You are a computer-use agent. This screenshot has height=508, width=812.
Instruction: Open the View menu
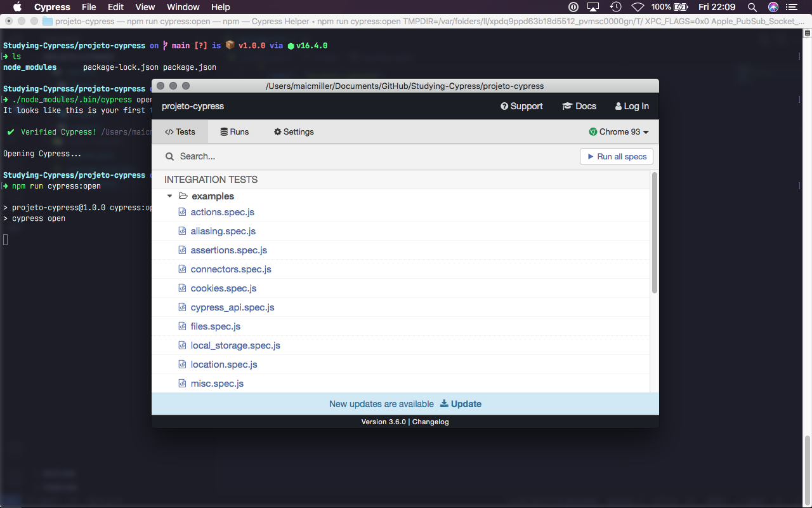[x=145, y=7]
